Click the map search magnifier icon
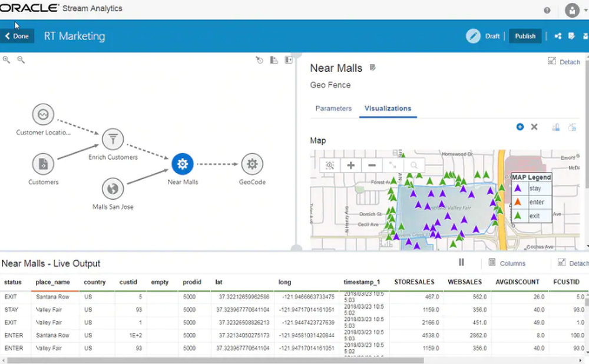This screenshot has width=589, height=364. click(414, 166)
